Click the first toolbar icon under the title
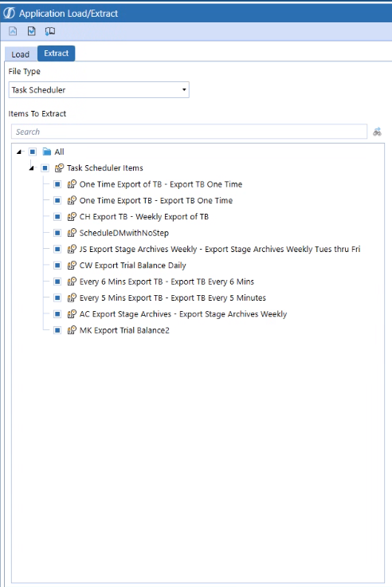Viewport: 392px width, 587px height. click(x=13, y=31)
